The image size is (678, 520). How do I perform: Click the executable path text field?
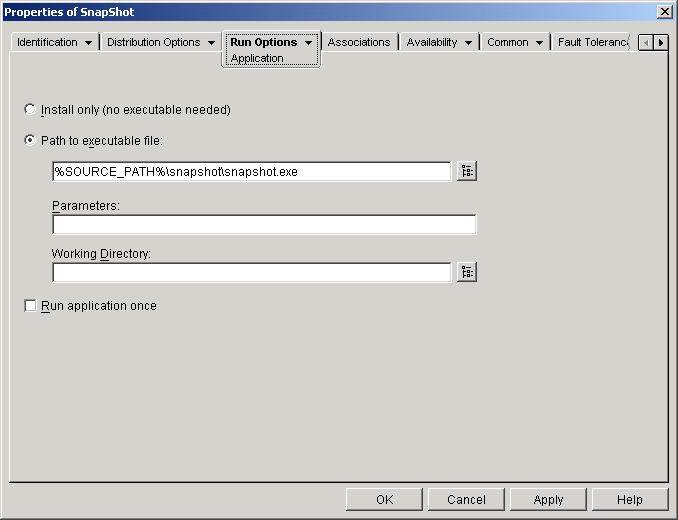point(252,172)
